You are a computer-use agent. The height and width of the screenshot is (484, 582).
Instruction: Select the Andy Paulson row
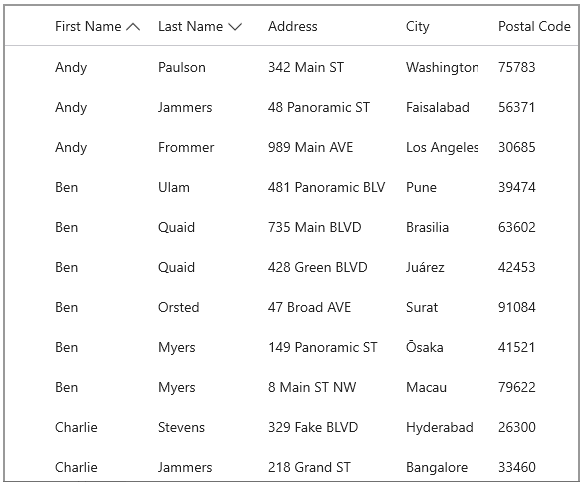pyautogui.click(x=291, y=67)
